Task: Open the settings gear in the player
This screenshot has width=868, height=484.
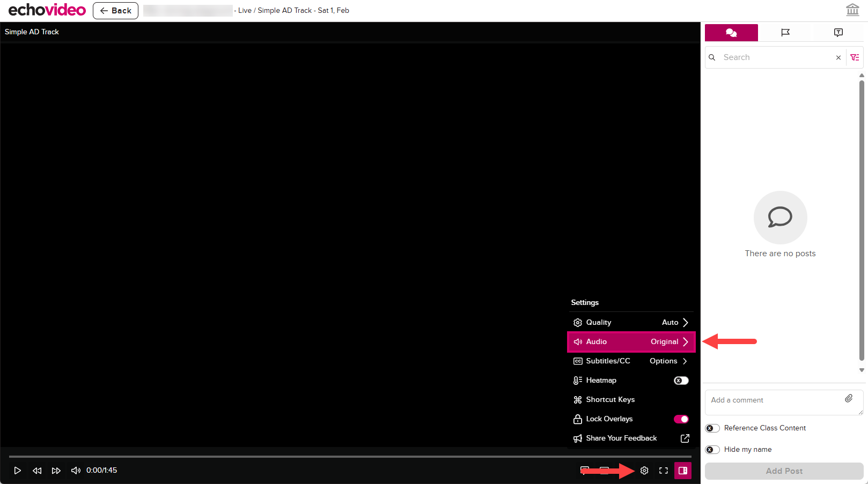Action: tap(644, 471)
